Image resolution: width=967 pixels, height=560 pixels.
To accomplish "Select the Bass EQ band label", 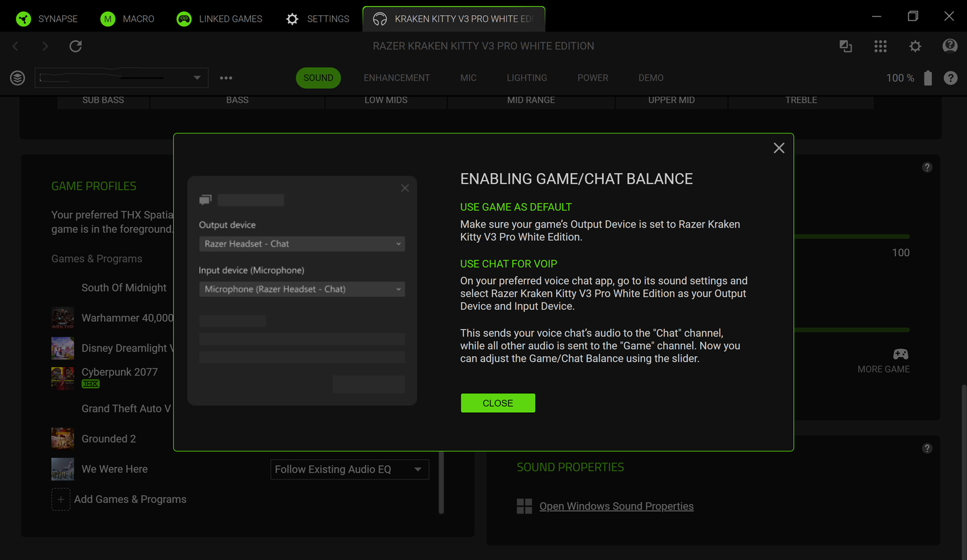I will click(237, 100).
